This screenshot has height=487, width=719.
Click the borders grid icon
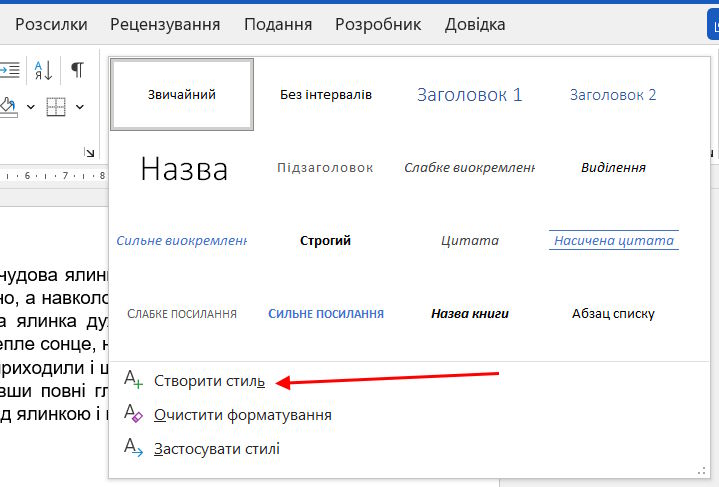pos(56,107)
